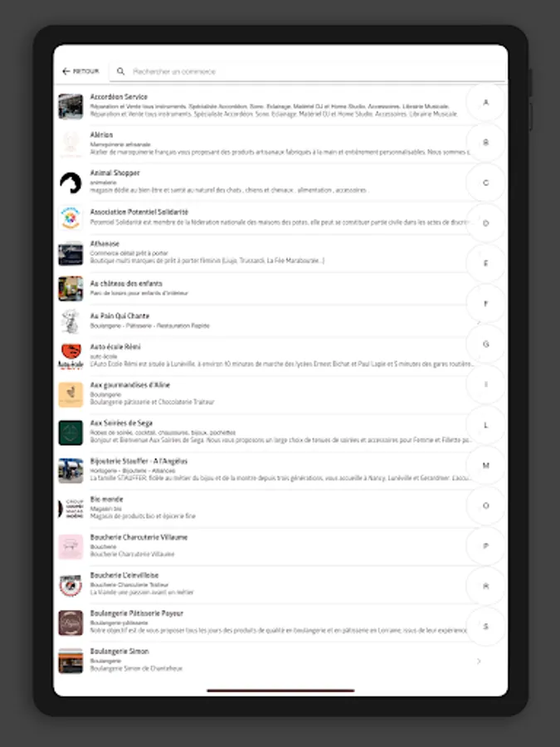
Task: Jump to letter M in the alphabet index
Action: pos(485,466)
